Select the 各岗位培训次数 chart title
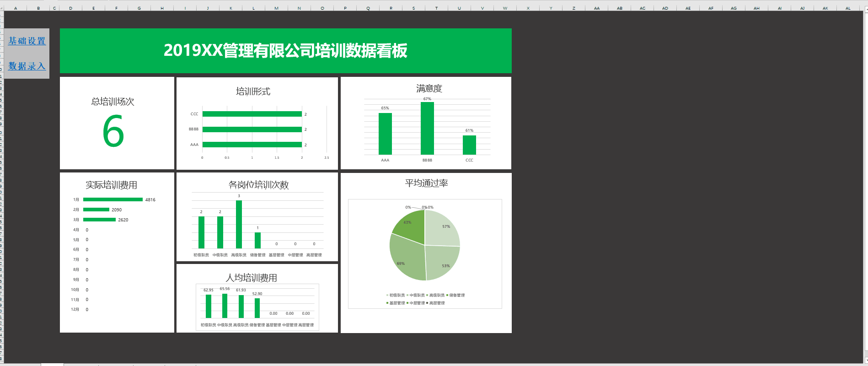 click(x=258, y=185)
